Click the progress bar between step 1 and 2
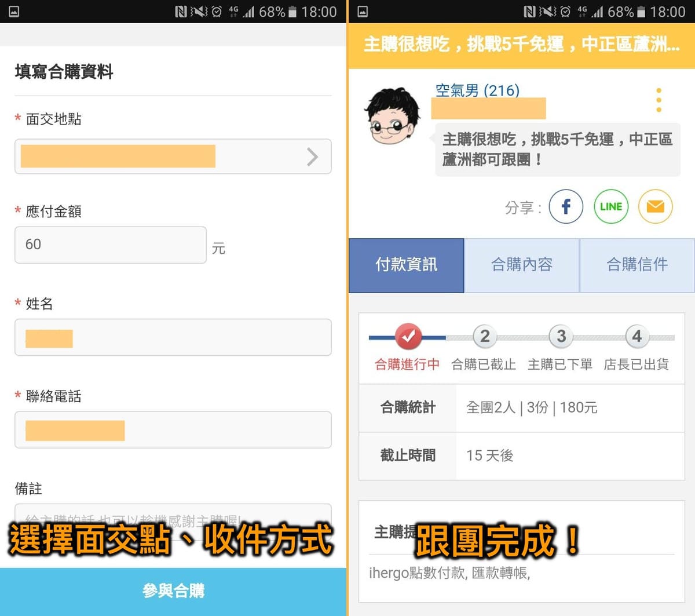This screenshot has height=616, width=695. point(445,337)
